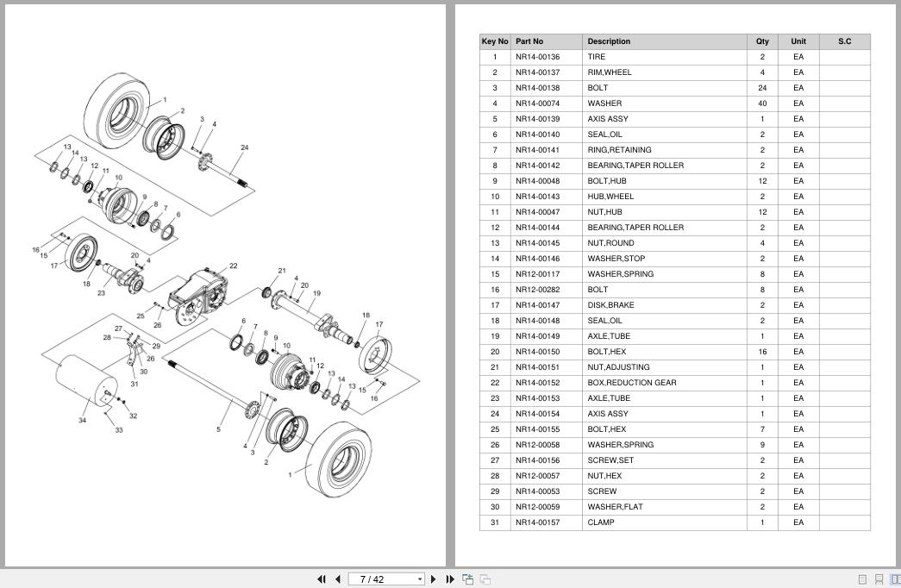The height and width of the screenshot is (588, 901).
Task: Open the page number dropdown arrow
Action: pos(420,579)
